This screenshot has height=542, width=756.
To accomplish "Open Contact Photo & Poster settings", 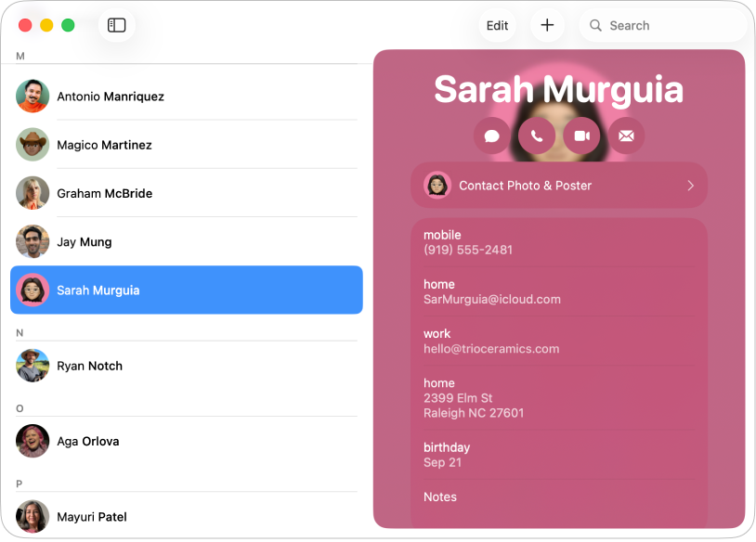I will [x=558, y=185].
